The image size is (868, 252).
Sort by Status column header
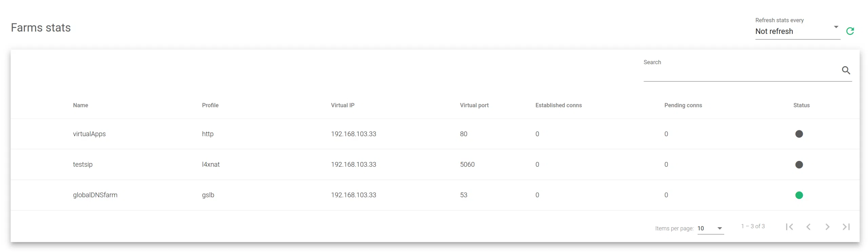pyautogui.click(x=801, y=105)
